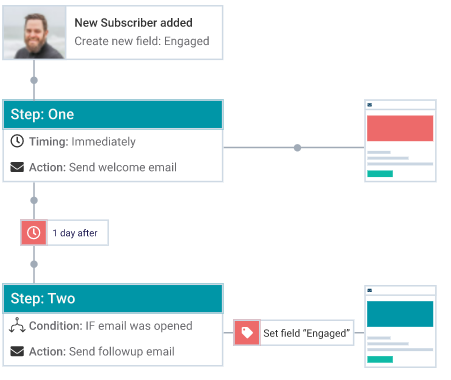
Task: Click the envelope icon beside Send welcome email
Action: 17,167
